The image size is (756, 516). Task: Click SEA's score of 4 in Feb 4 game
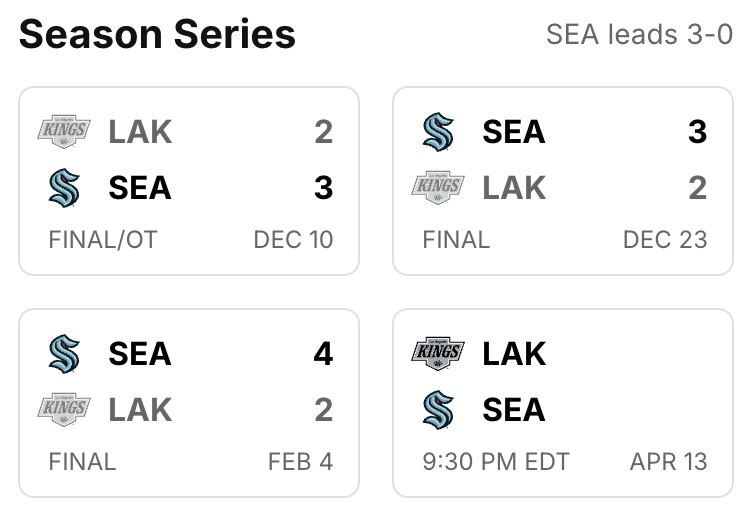click(x=323, y=353)
